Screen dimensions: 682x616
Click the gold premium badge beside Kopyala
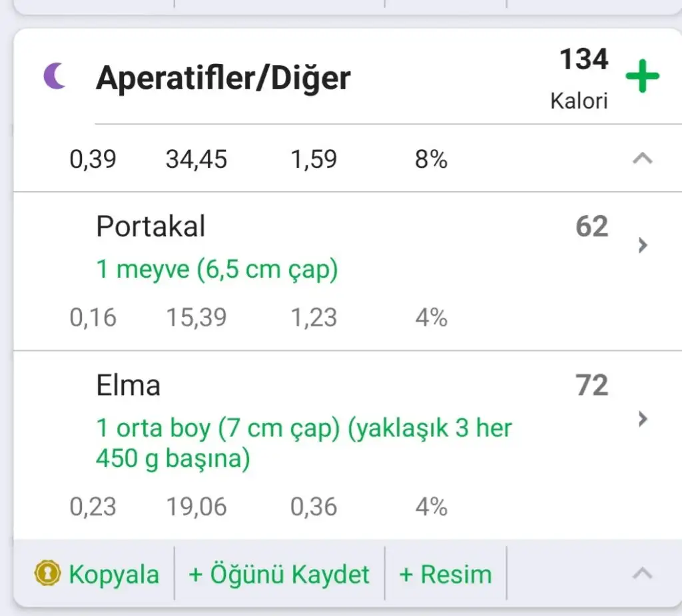pyautogui.click(x=47, y=574)
